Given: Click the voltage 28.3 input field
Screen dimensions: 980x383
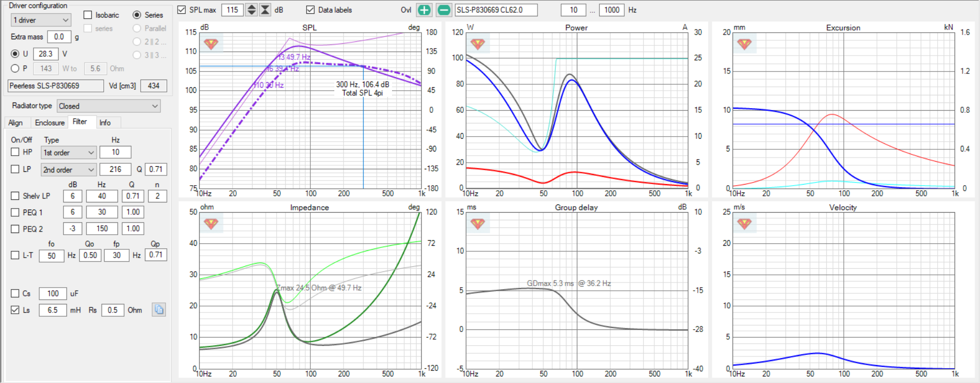Looking at the screenshot, I should pyautogui.click(x=45, y=54).
